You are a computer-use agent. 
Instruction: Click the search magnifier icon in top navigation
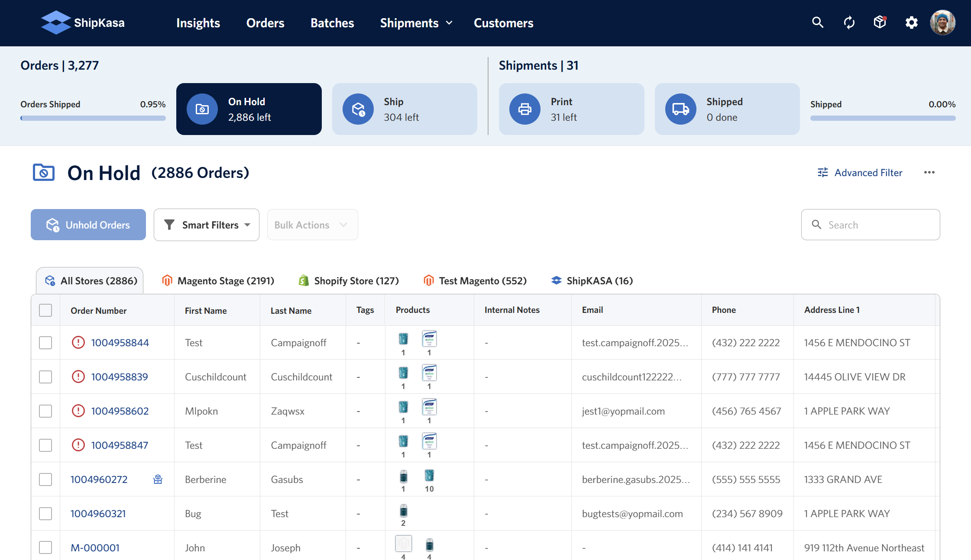coord(817,23)
